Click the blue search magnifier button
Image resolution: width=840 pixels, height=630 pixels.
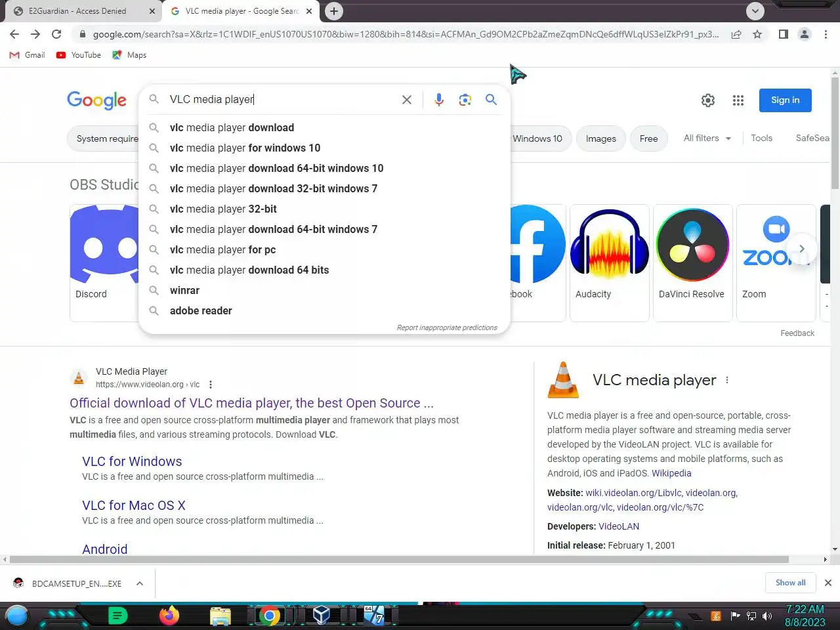(491, 100)
